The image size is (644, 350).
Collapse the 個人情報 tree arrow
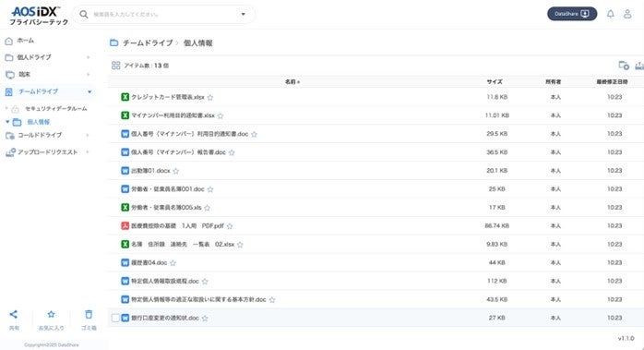tap(7, 122)
